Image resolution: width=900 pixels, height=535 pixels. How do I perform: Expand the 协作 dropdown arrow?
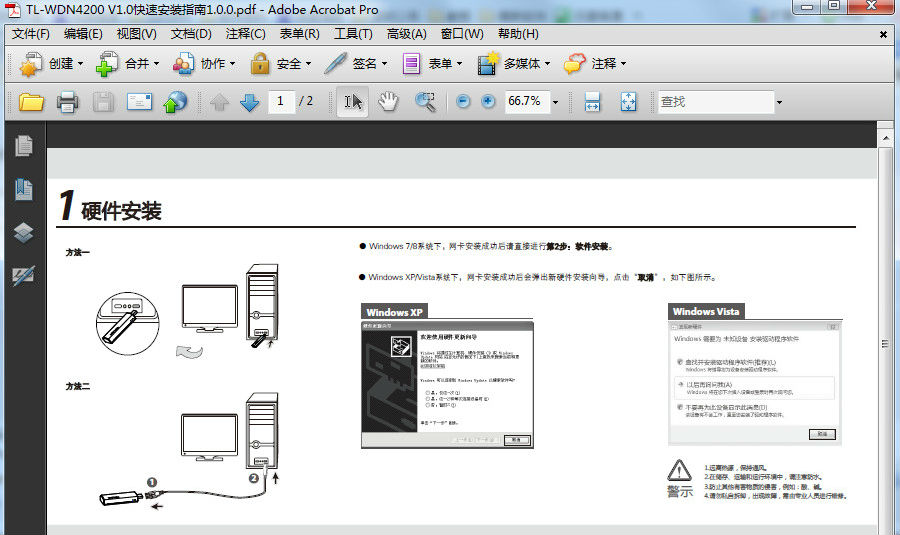point(232,64)
